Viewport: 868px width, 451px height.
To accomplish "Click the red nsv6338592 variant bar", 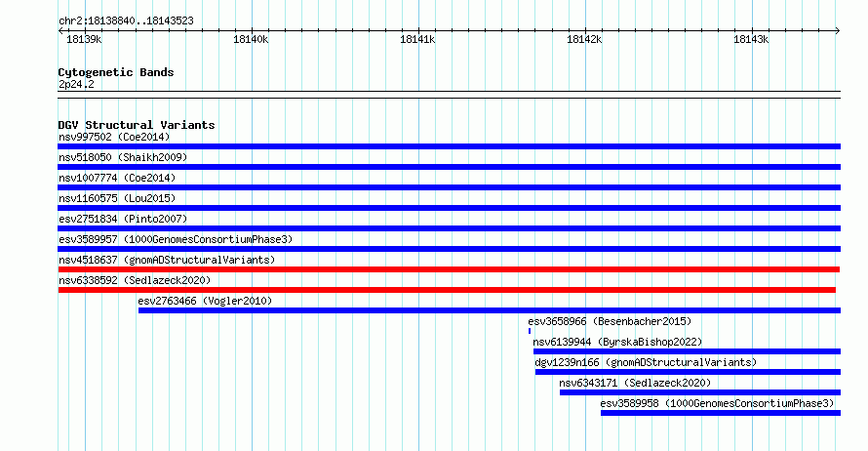I will coord(447,290).
